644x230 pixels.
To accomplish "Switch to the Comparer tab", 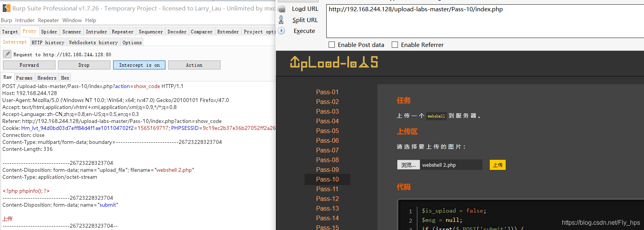I will pos(201,32).
